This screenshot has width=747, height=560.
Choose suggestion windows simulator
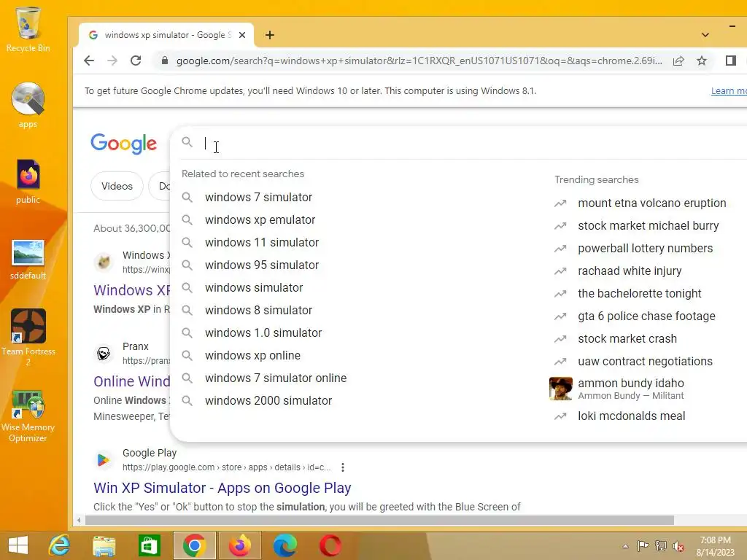point(254,287)
